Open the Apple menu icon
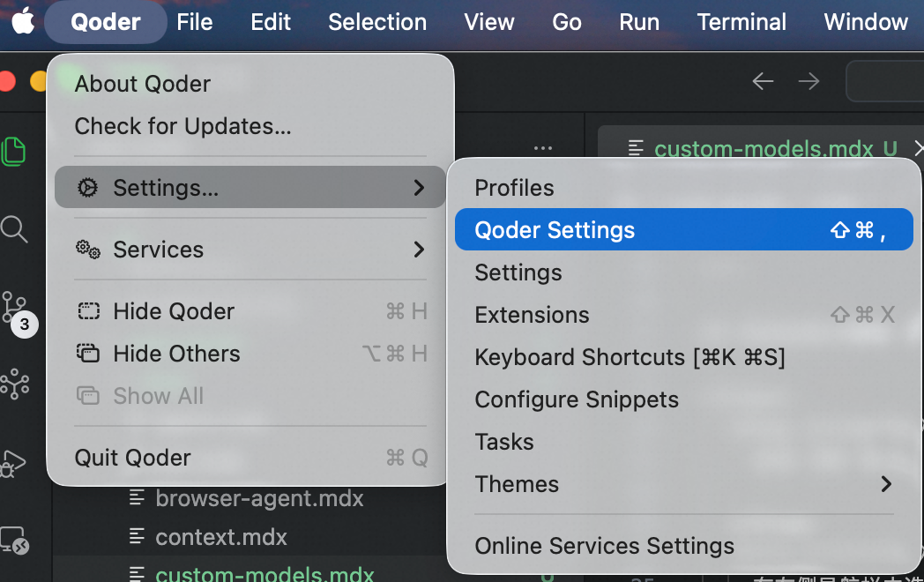This screenshot has width=924, height=582. pos(23,22)
